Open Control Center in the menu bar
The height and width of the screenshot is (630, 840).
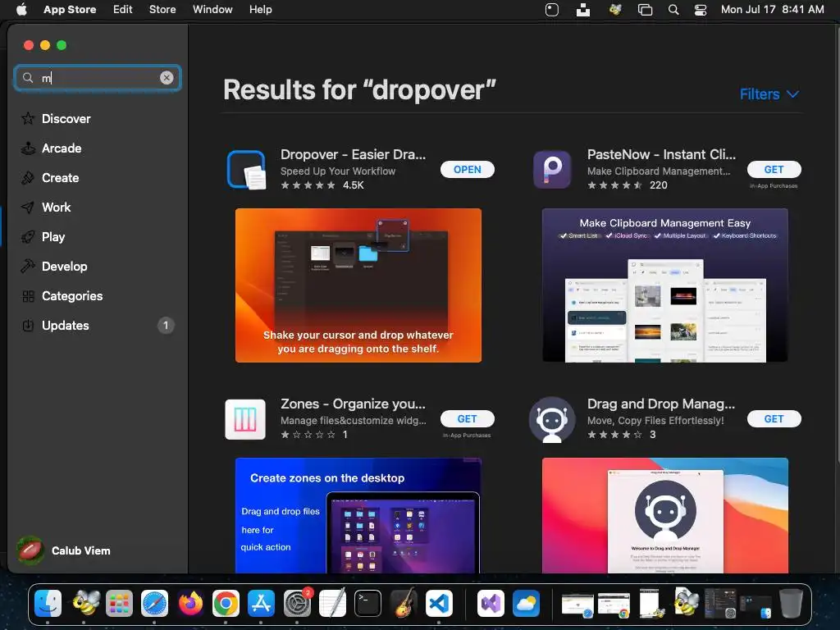[x=701, y=10]
